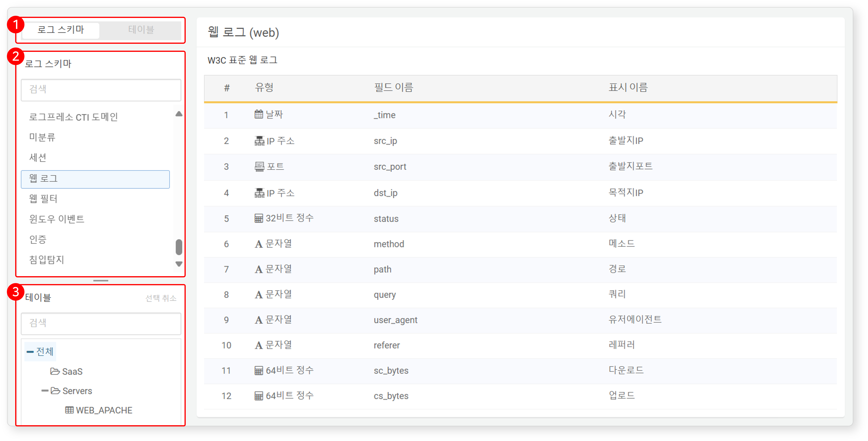Click the string type icon in path row
The width and height of the screenshot is (868, 441).
258,269
